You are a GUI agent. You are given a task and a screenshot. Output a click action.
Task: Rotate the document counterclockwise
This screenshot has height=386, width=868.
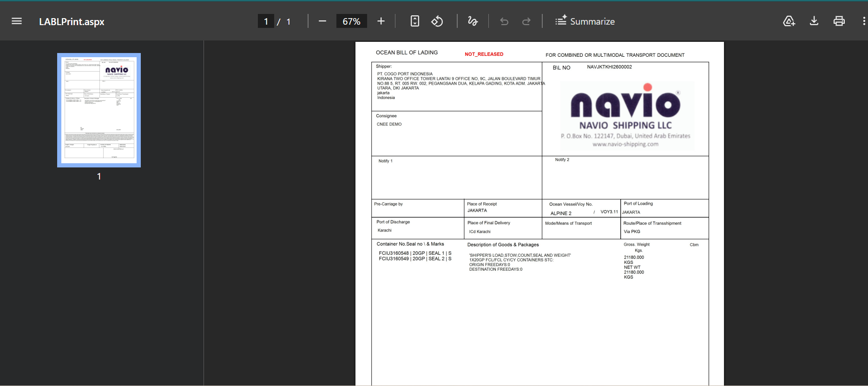click(x=437, y=21)
